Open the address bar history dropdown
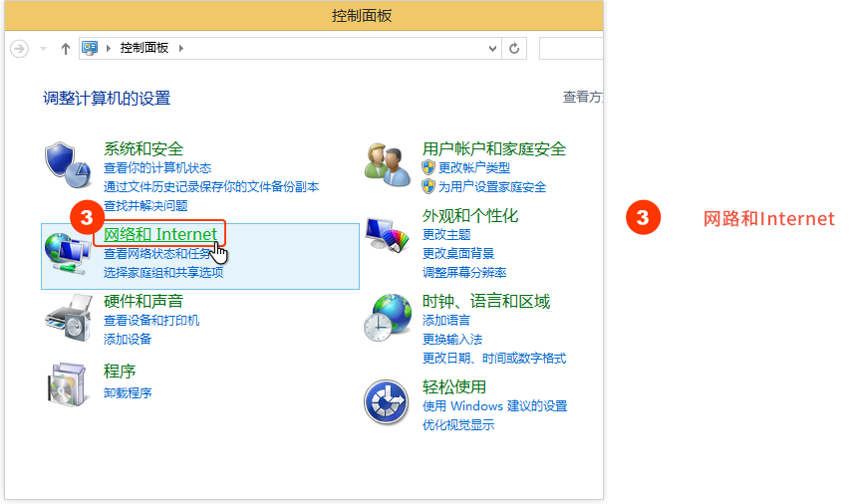Screen dimensions: 857x504 tap(493, 48)
